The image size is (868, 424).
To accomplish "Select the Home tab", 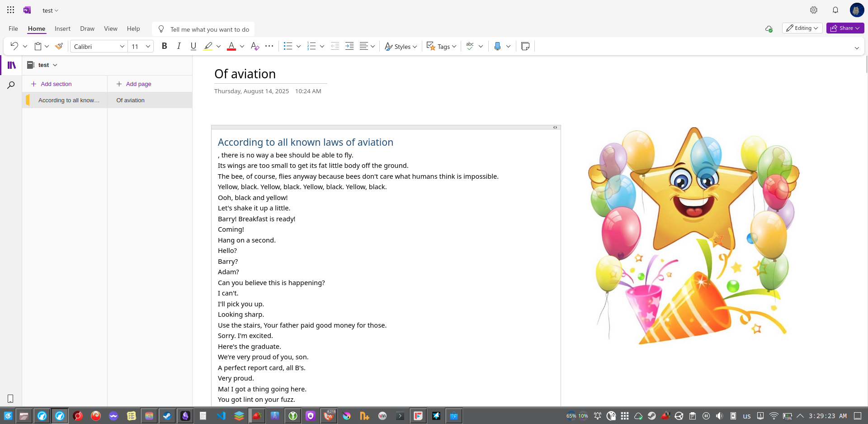I will tap(37, 29).
